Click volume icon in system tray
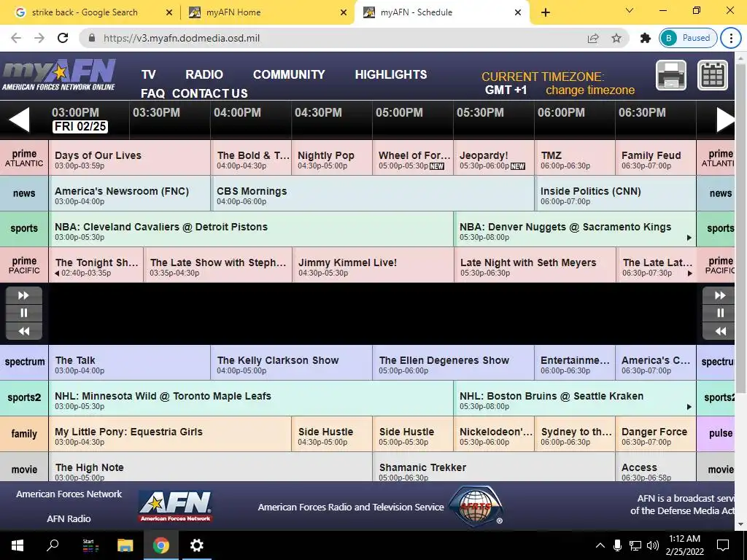Viewport: 747px width, 560px height. click(x=653, y=545)
